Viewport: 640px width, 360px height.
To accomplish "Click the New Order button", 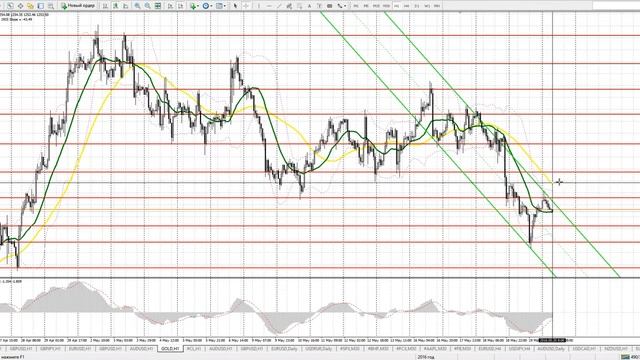I will tap(78, 6).
